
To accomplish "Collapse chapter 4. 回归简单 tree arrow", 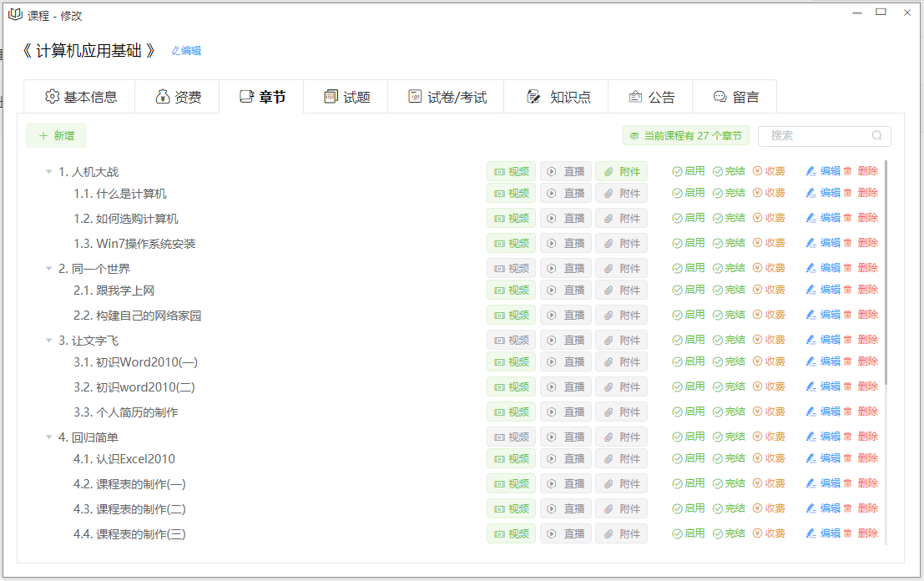I will point(49,437).
